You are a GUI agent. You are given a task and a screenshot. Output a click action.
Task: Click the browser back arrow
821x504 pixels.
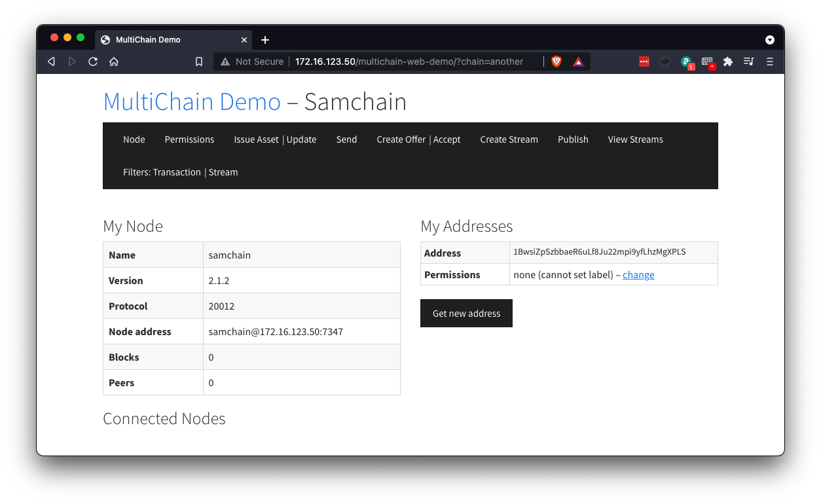tap(51, 62)
